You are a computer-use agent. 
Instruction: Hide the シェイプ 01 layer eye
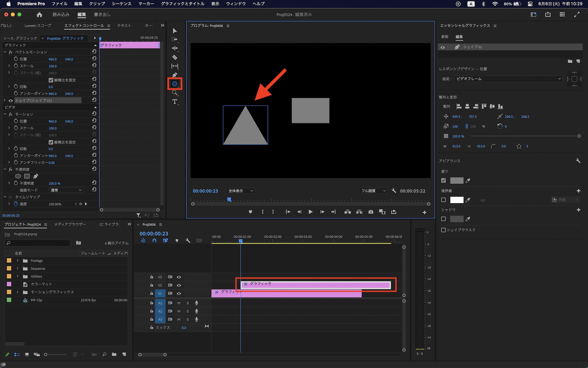[x=442, y=47]
